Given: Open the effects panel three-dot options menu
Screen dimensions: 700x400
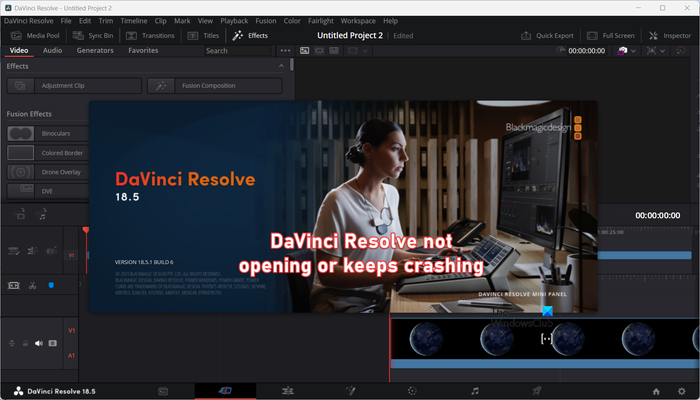Looking at the screenshot, I should (286, 51).
